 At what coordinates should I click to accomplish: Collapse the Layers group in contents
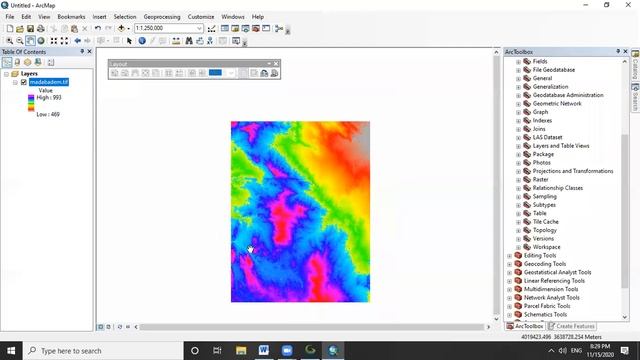tap(7, 74)
